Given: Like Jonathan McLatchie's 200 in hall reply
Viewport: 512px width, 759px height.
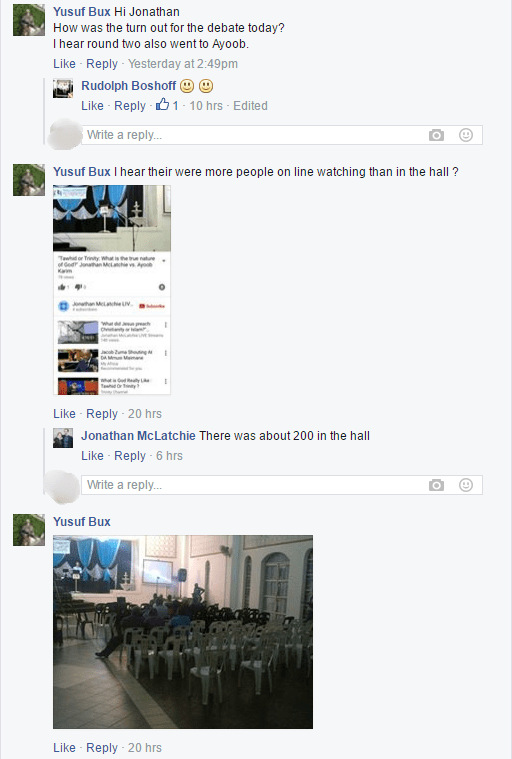Looking at the screenshot, I should 92,455.
